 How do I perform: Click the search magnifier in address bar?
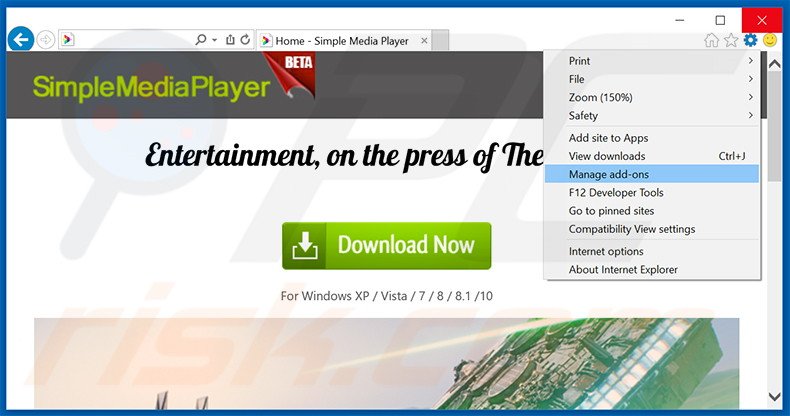coord(200,40)
